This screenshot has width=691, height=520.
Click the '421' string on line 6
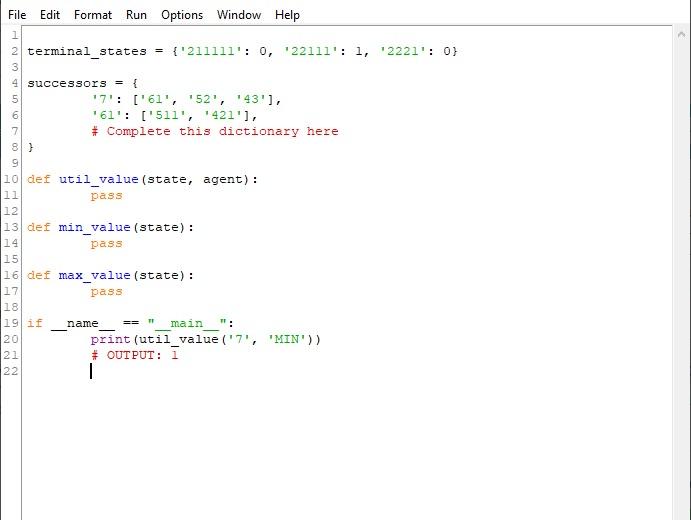[223, 115]
